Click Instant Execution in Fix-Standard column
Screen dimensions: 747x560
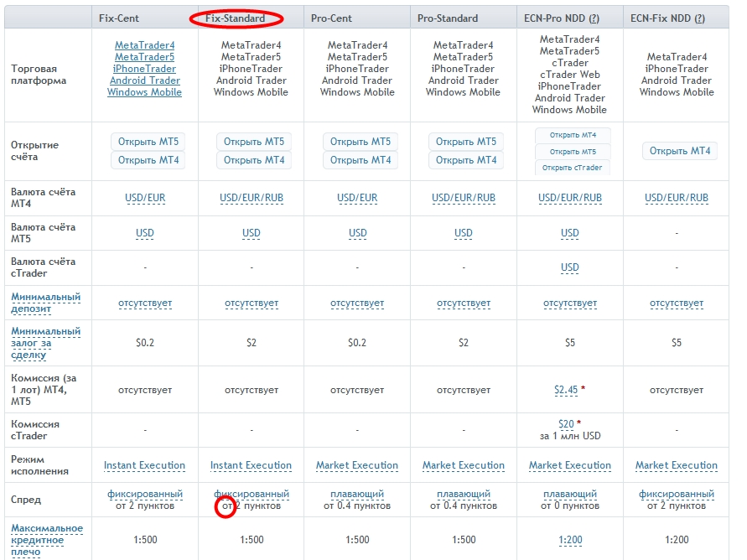251,466
